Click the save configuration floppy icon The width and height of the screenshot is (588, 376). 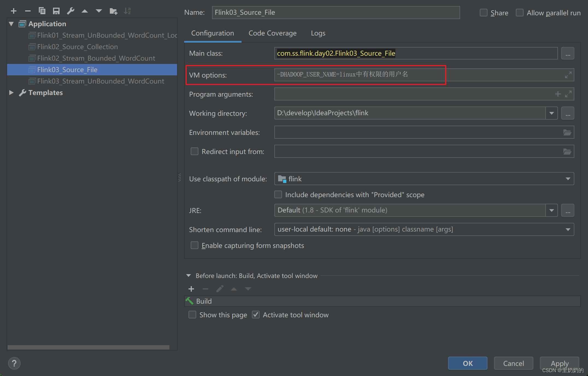pos(56,11)
